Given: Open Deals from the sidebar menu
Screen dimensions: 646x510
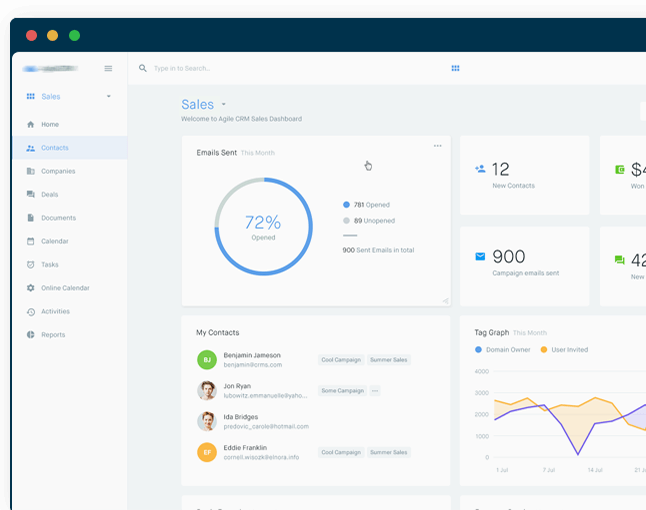Looking at the screenshot, I should point(49,194).
